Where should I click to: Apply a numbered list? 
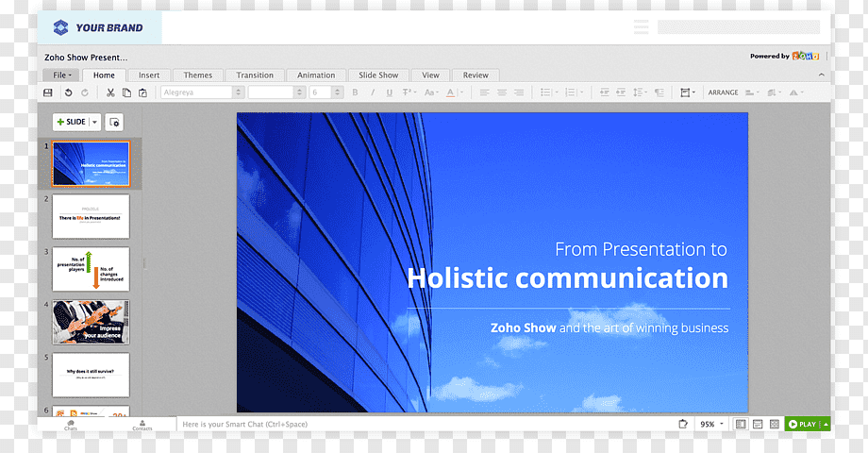(x=571, y=92)
